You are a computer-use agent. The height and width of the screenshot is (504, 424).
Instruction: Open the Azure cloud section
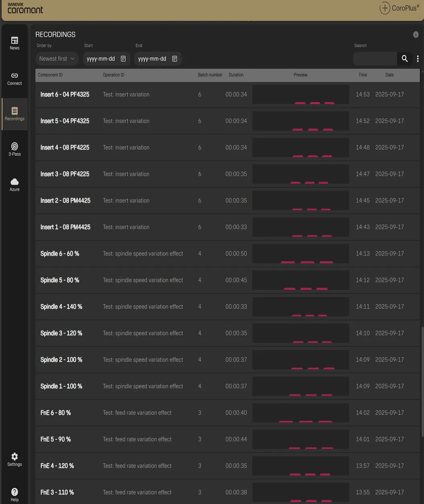point(14,184)
